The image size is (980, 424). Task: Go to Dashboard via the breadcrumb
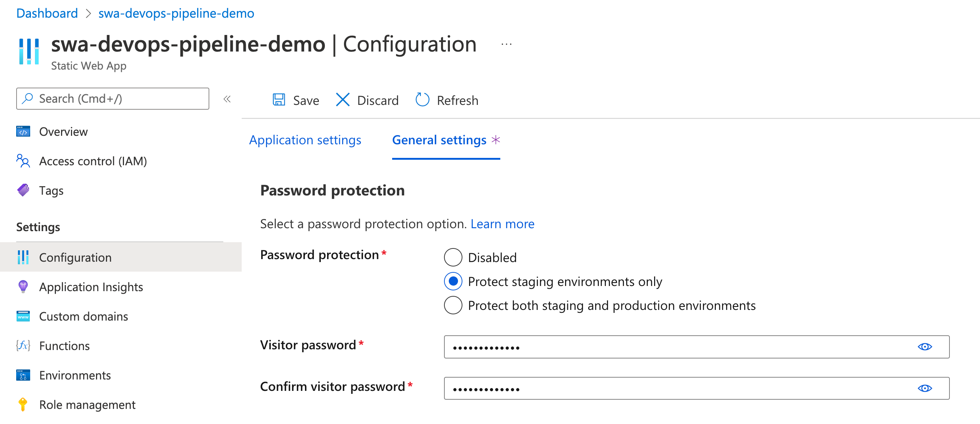tap(47, 13)
